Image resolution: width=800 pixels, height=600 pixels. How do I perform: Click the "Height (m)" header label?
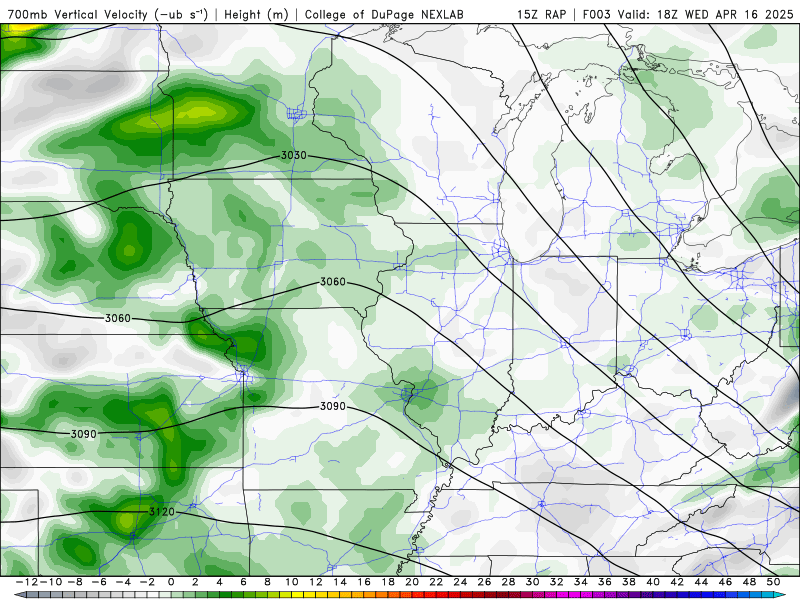[x=256, y=14]
